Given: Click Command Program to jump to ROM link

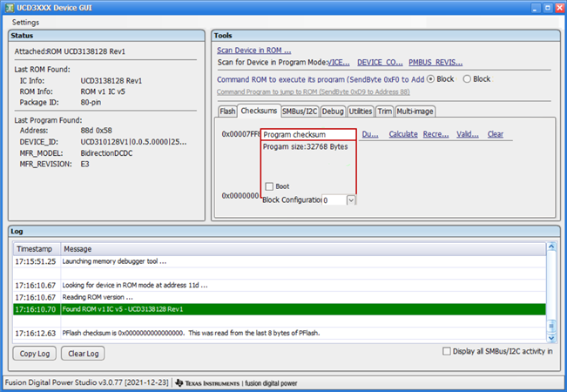Looking at the screenshot, I should click(x=314, y=91).
